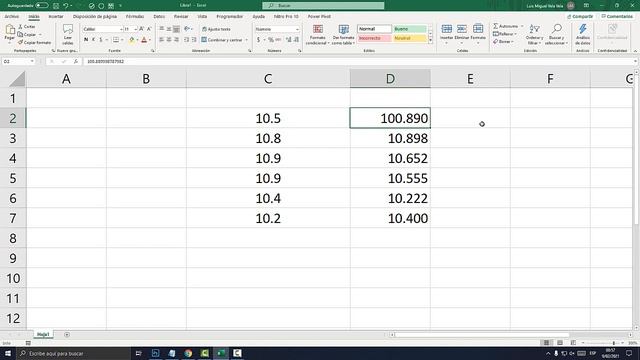
Task: Click the currency dollar format icon
Action: (x=258, y=40)
